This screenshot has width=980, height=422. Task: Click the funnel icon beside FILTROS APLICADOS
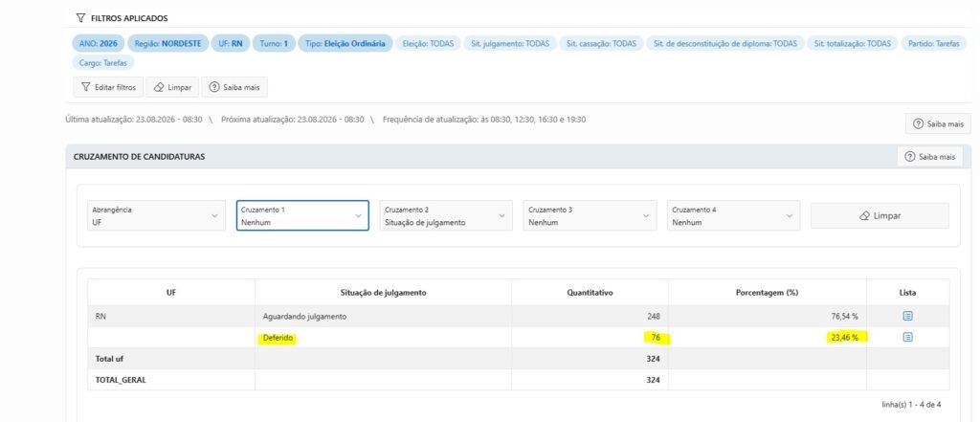click(x=80, y=18)
